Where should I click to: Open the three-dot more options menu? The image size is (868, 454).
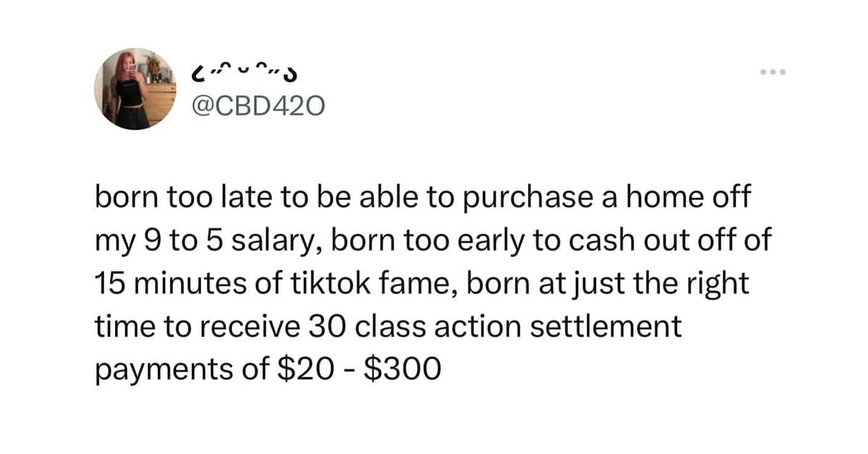coord(772,73)
